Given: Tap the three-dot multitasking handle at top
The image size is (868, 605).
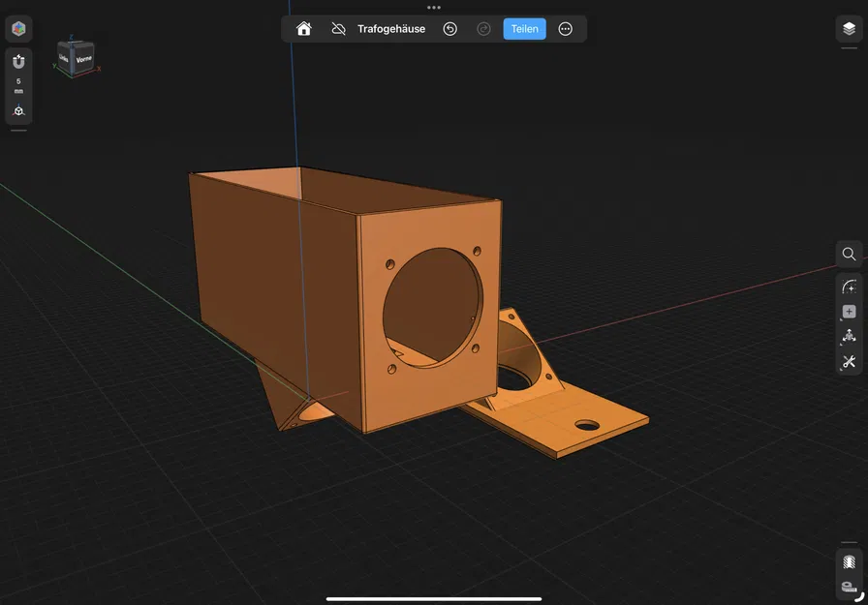Looking at the screenshot, I should (434, 7).
